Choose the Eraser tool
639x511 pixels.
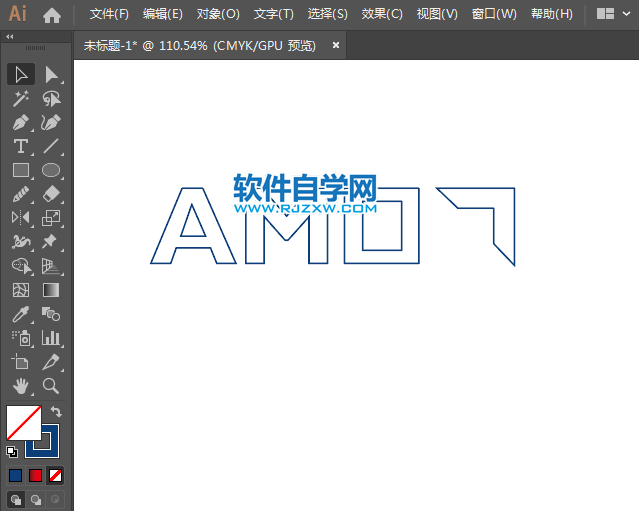pos(51,194)
